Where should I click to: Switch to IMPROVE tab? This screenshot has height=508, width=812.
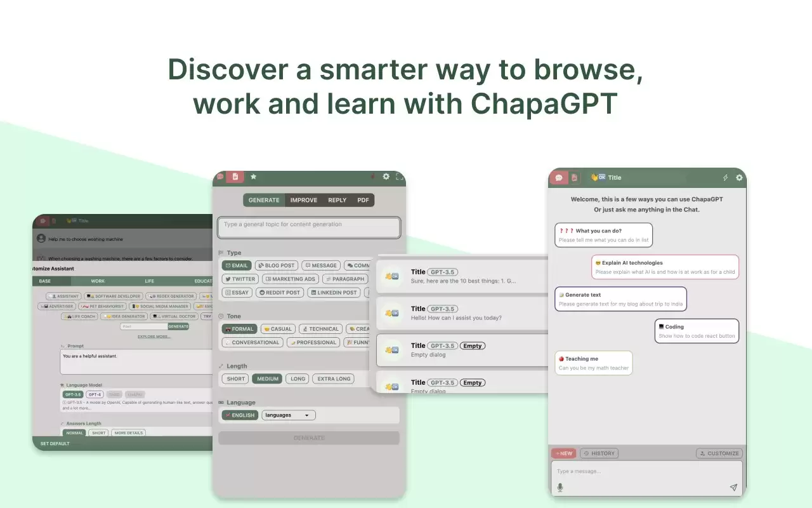(304, 200)
